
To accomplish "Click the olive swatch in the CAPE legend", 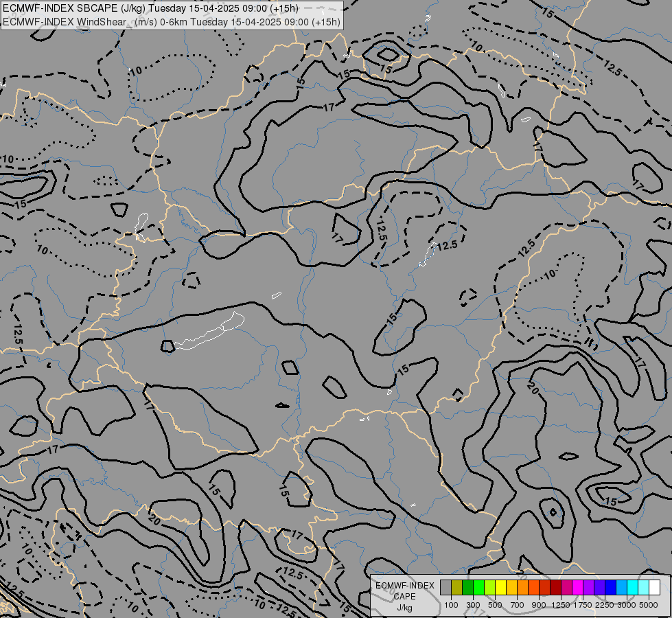I will (457, 588).
